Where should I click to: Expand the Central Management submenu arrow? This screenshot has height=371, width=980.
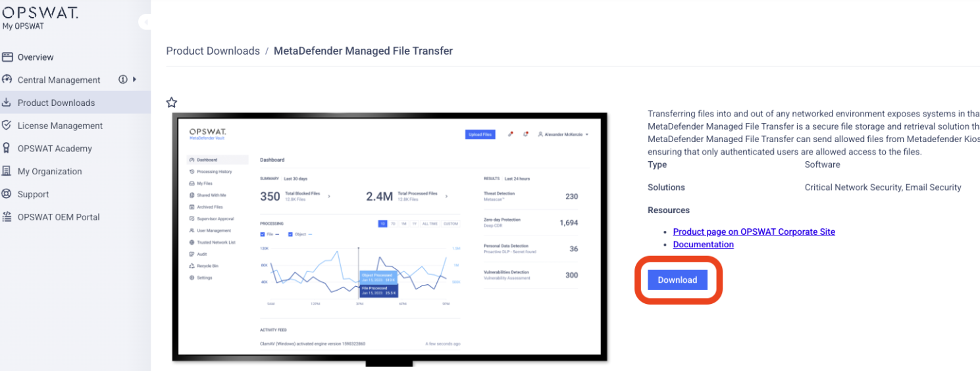pyautogui.click(x=135, y=80)
